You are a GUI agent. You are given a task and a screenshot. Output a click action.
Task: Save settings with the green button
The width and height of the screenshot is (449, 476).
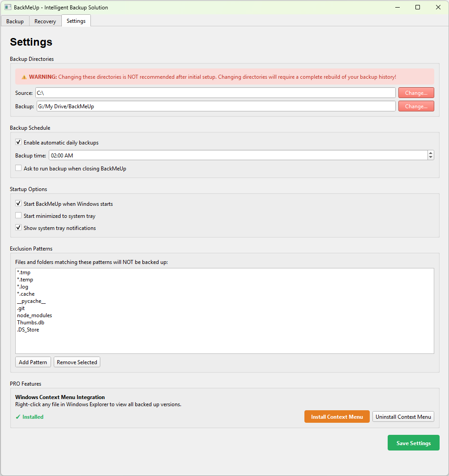pyautogui.click(x=413, y=442)
